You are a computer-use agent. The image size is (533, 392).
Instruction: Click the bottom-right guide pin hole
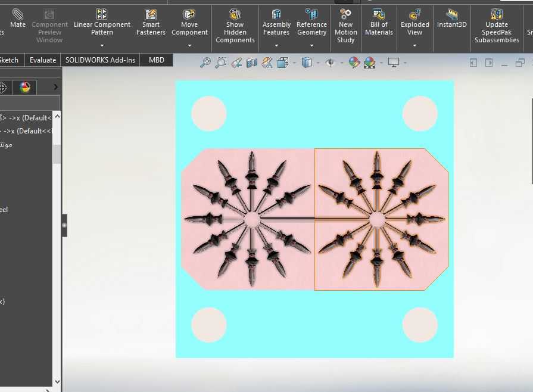point(420,325)
